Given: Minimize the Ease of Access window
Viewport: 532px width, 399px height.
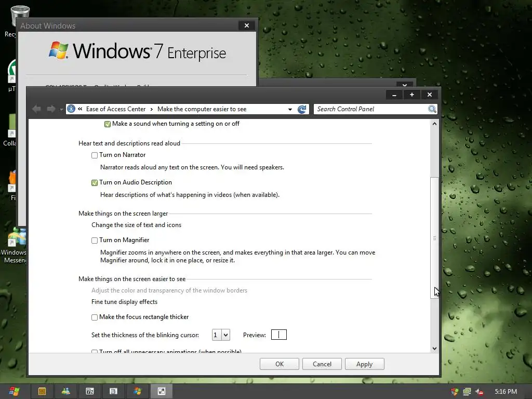Looking at the screenshot, I should click(394, 95).
